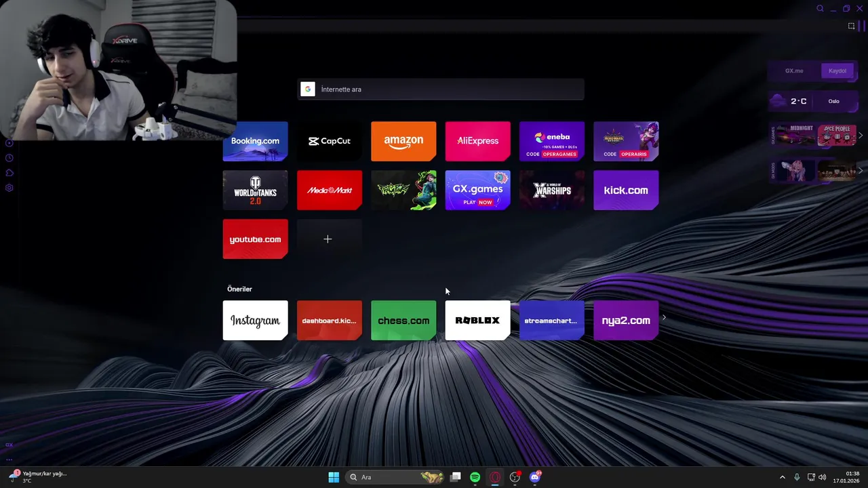The width and height of the screenshot is (868, 488).
Task: Add a new speed dial with plus tile
Action: 330,239
